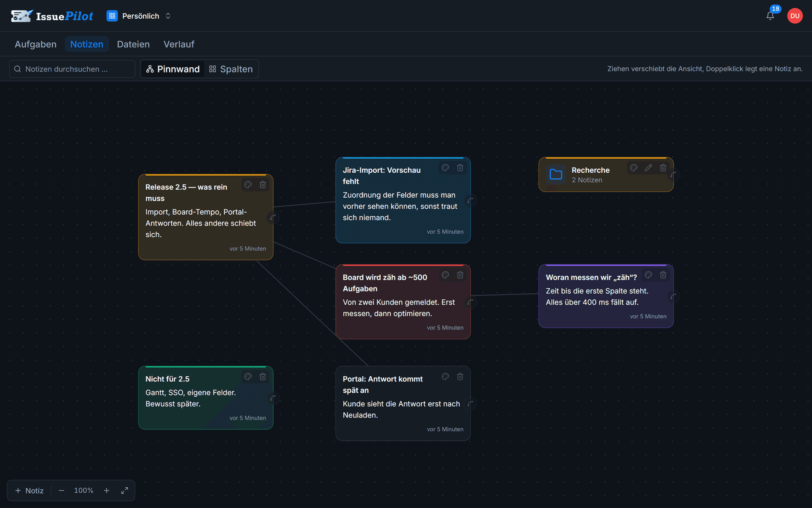Click link handle on Nicht für 2.5 note
Image resolution: width=812 pixels, height=508 pixels.
(273, 398)
